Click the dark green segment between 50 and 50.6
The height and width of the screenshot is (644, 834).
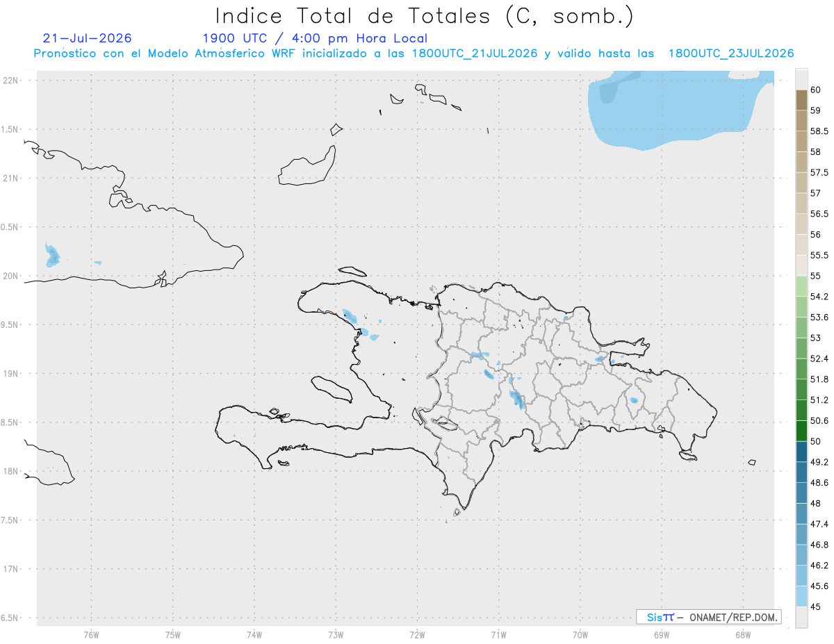click(x=801, y=431)
